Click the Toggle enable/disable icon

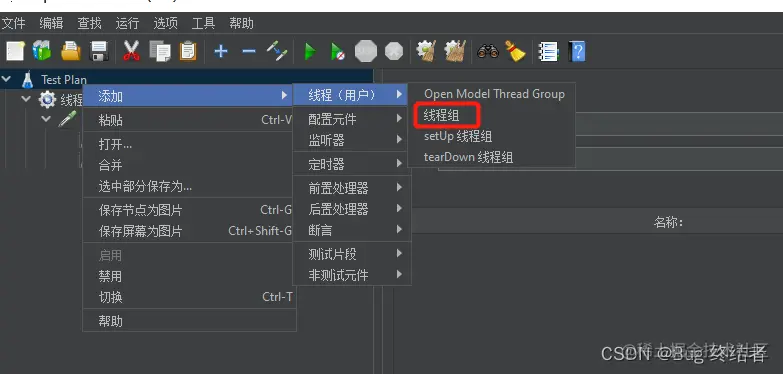(277, 51)
